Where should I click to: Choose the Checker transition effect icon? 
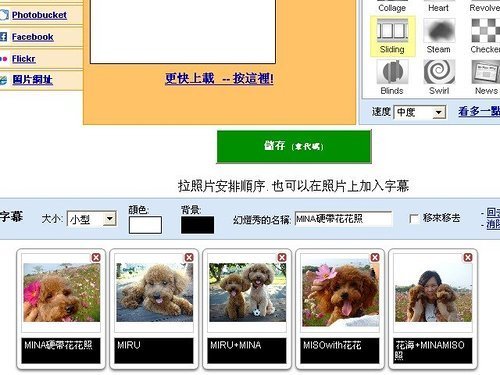click(486, 30)
